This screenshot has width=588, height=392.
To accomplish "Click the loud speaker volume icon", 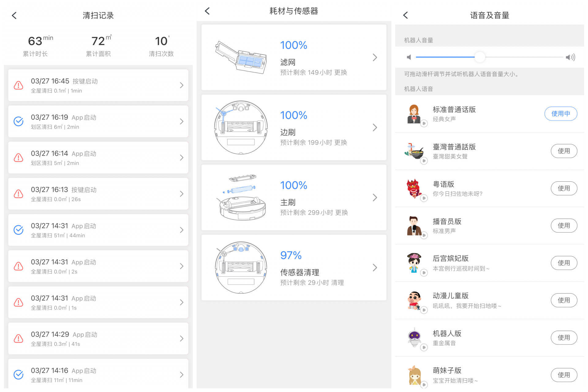I will click(x=570, y=57).
